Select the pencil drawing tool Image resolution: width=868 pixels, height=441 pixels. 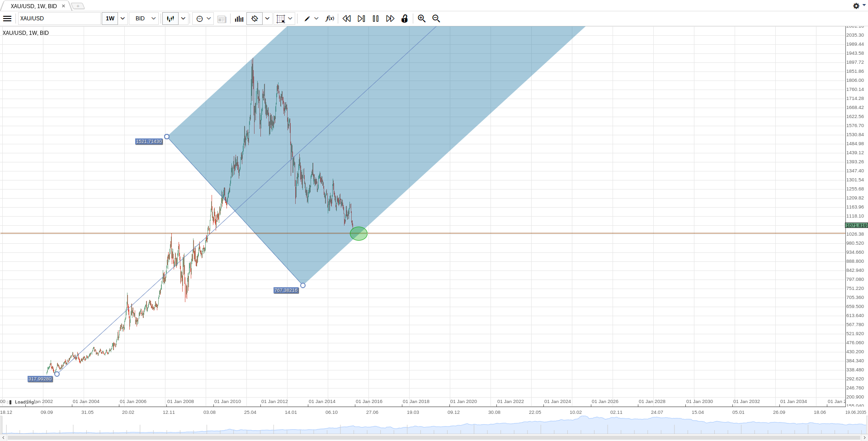307,19
